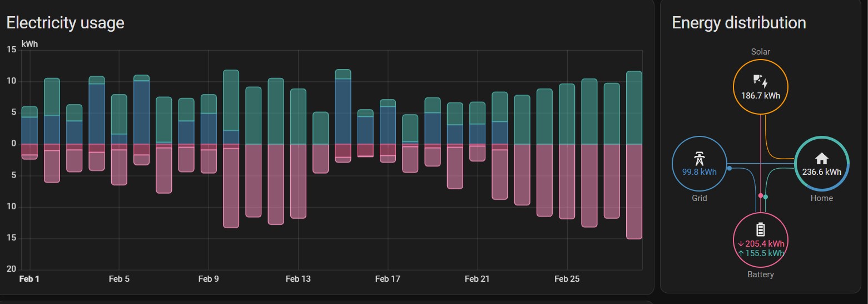Click the Home 236.6 kWh total
Screen dimensions: 868x304
[821, 172]
